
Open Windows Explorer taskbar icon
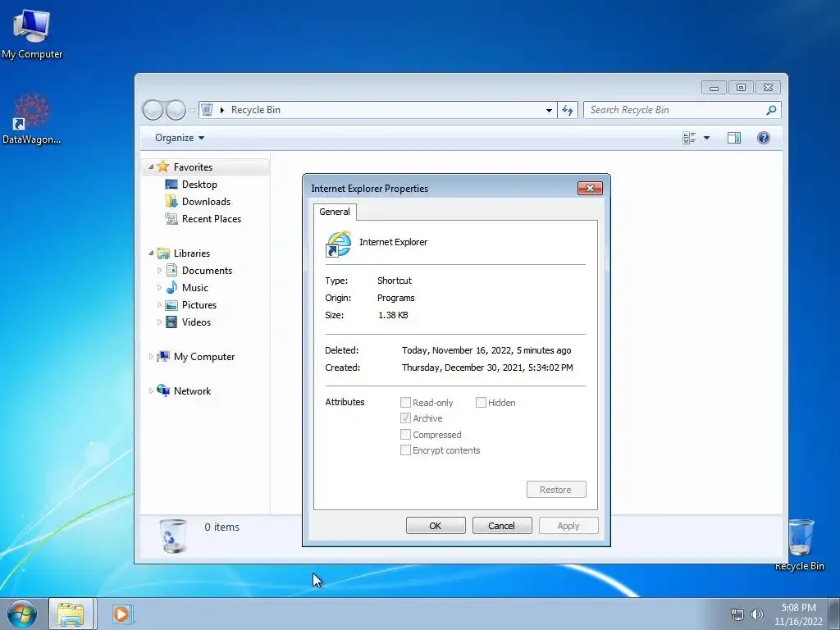pos(71,614)
